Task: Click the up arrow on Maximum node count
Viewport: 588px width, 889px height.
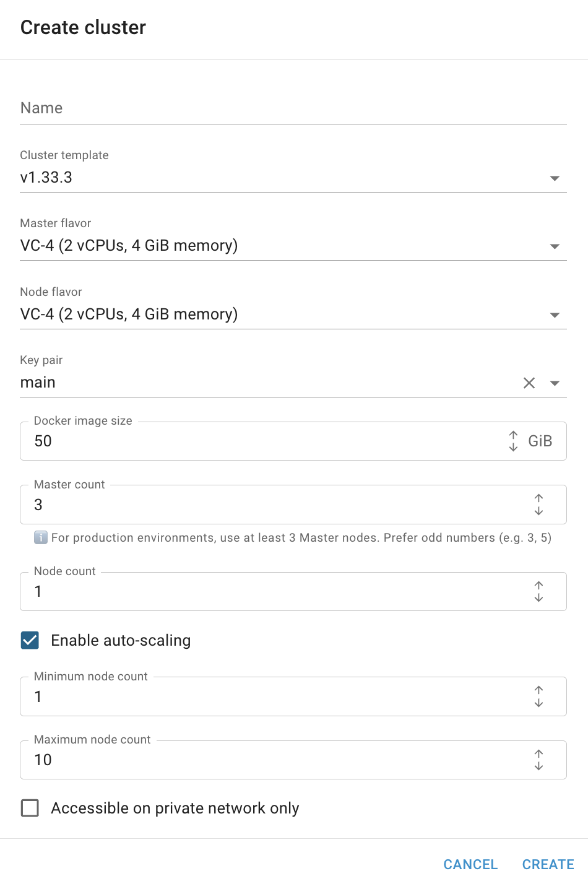Action: click(538, 753)
